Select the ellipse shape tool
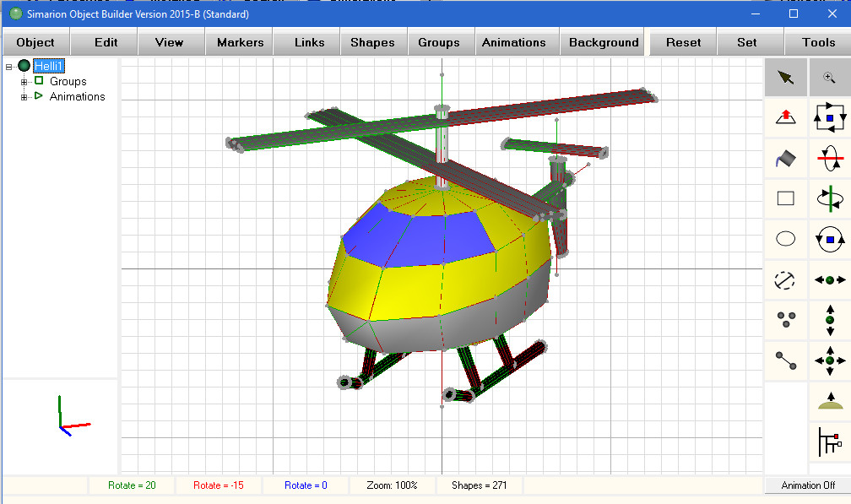The width and height of the screenshot is (851, 504). click(x=785, y=239)
